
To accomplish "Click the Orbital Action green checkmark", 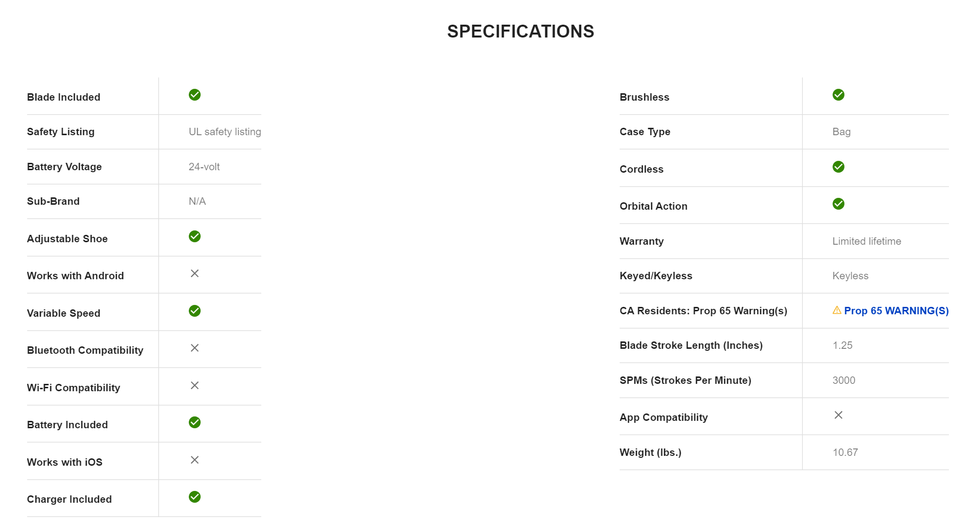I will point(839,204).
